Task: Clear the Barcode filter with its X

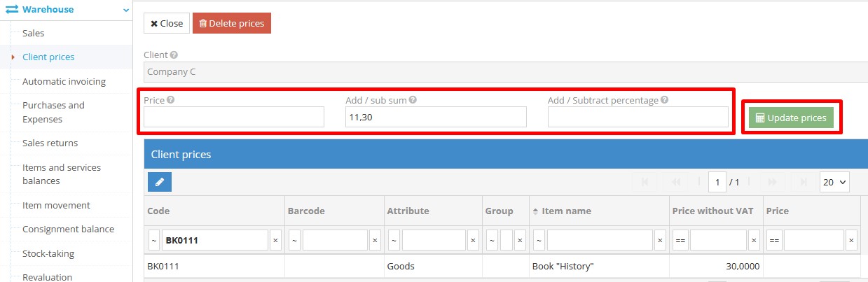Action: tap(375, 241)
